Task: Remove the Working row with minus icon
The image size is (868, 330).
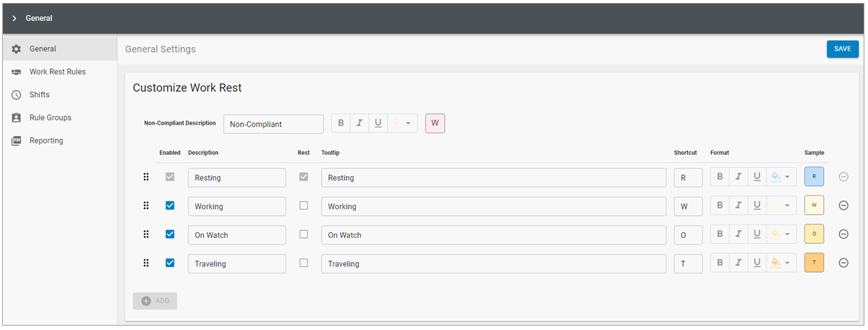Action: click(843, 206)
